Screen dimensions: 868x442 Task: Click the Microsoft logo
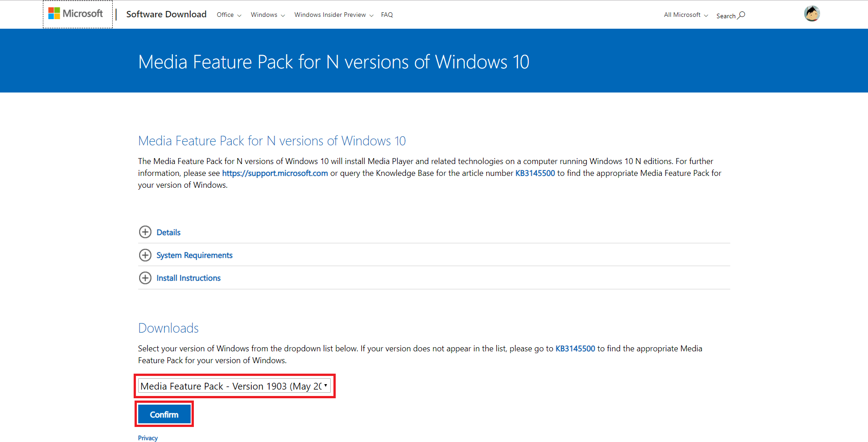(x=76, y=14)
